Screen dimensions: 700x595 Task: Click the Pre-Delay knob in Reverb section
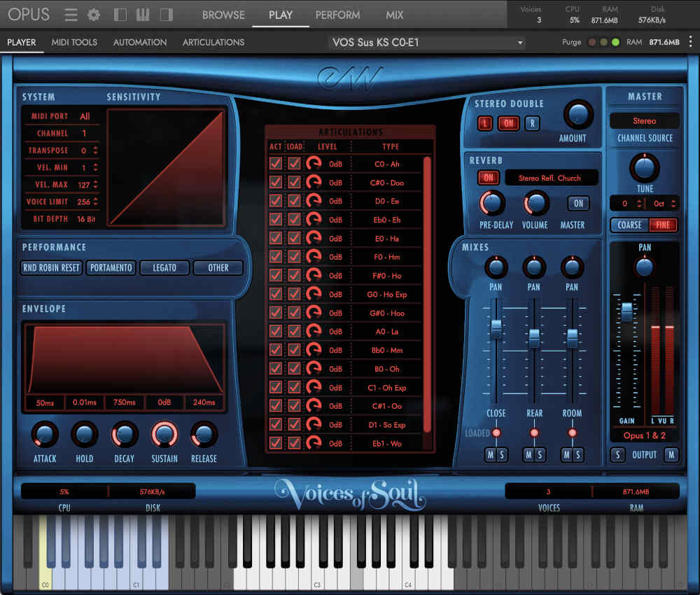point(492,205)
